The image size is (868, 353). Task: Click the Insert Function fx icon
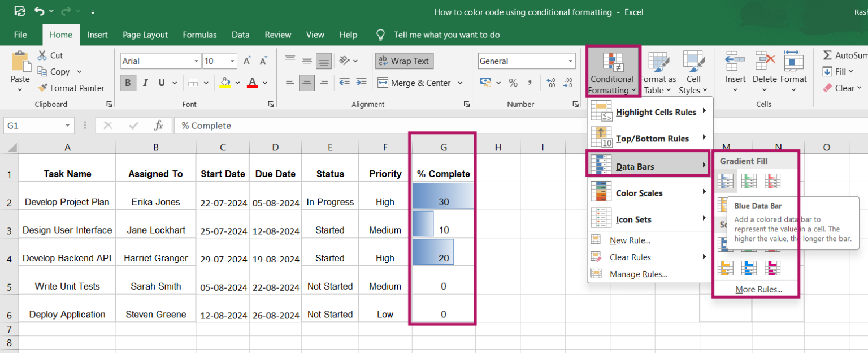(159, 126)
